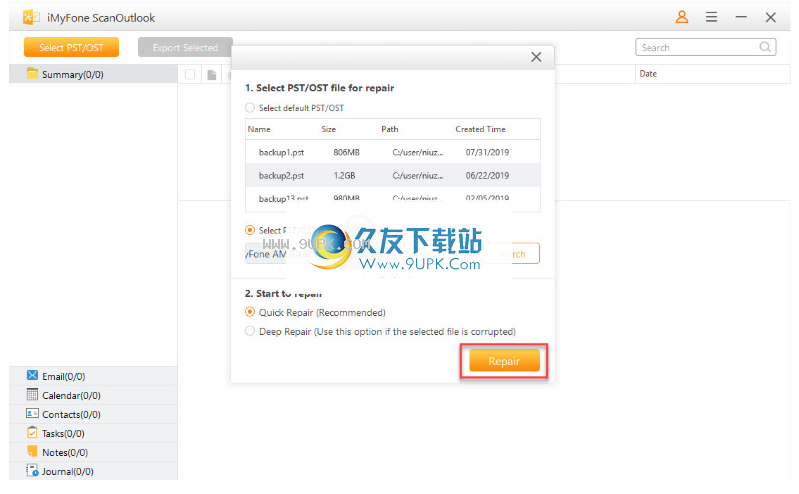799x494 pixels.
Task: Click the 806MB size cell
Action: [x=347, y=152]
